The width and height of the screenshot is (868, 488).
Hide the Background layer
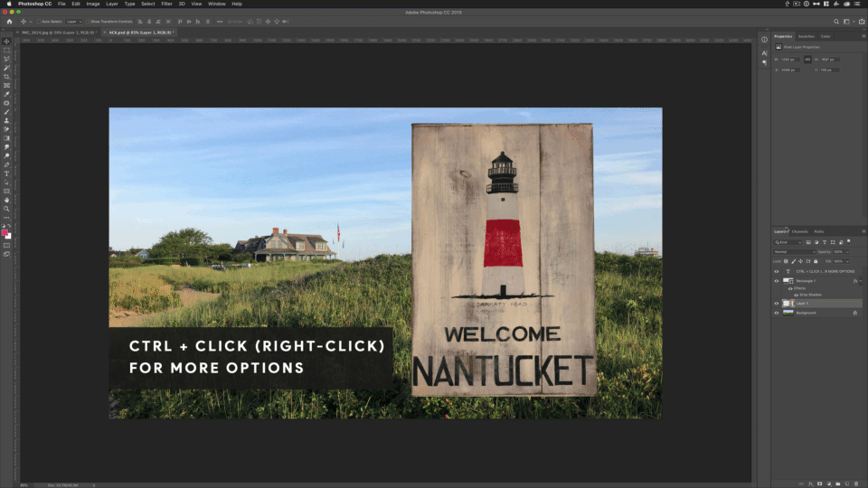[776, 314]
